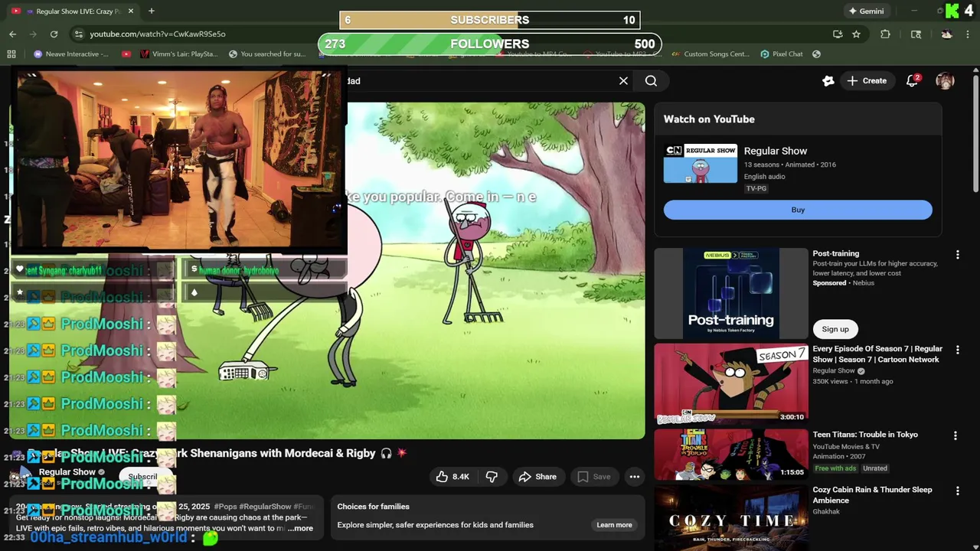This screenshot has width=980, height=551.
Task: Open Teen Titans: Trouble in Tokyo
Action: 731,455
